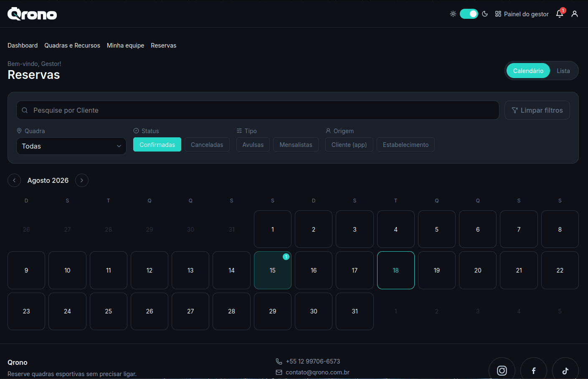Select day 15 with reservation badge

point(273,270)
